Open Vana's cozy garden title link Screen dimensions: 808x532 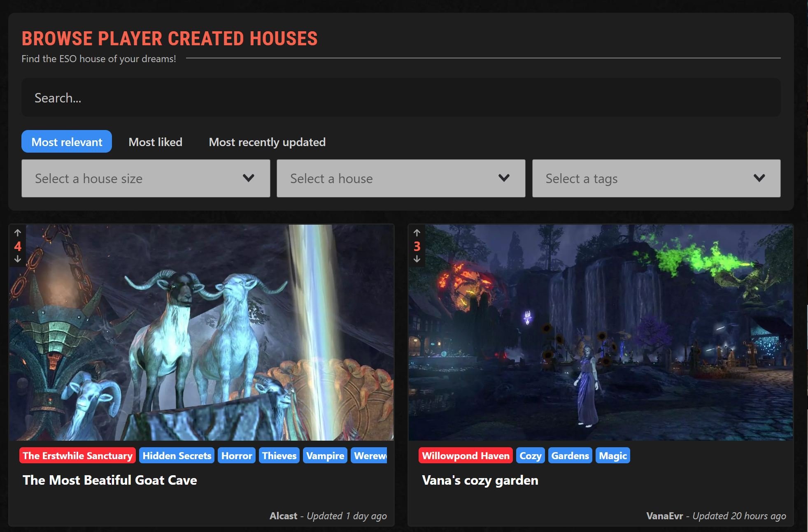480,480
